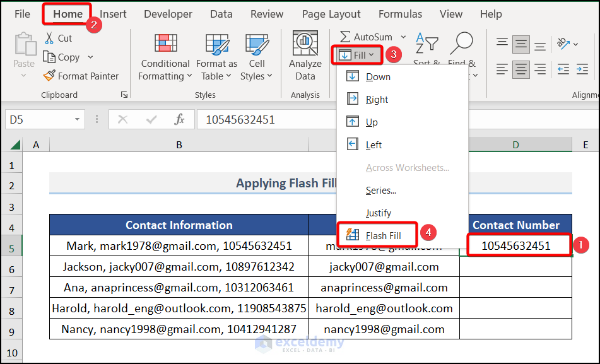This screenshot has width=600, height=364.
Task: Click the Paste clipboard icon
Action: tap(25, 44)
